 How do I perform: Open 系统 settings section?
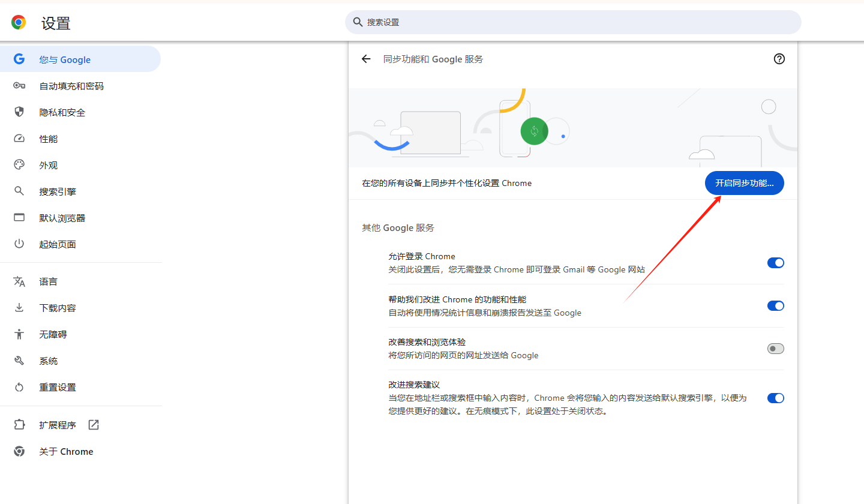pos(80,361)
